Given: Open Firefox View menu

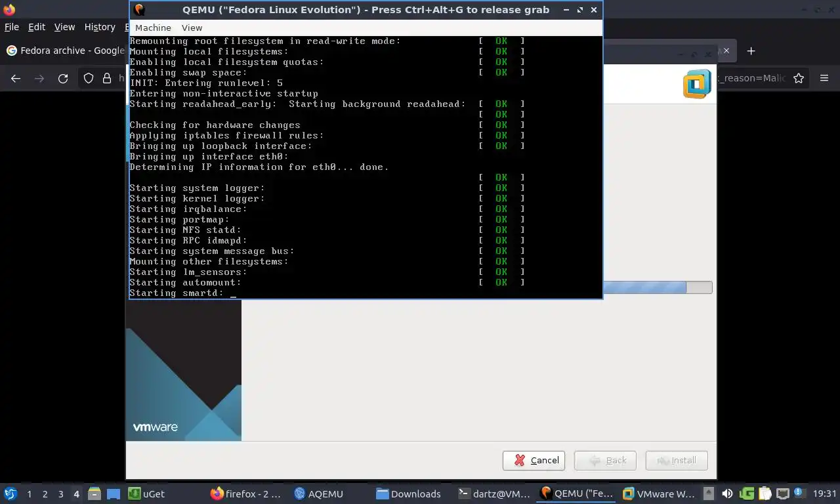Looking at the screenshot, I should (x=64, y=27).
